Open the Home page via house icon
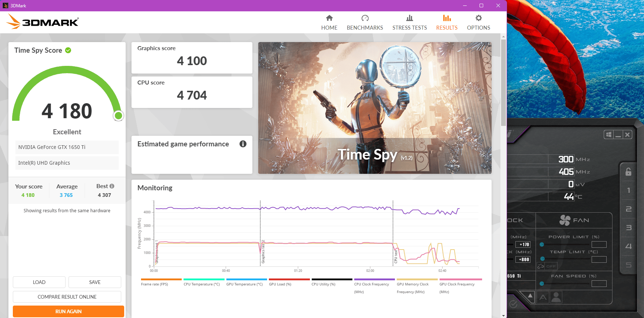The width and height of the screenshot is (644, 318). [x=329, y=18]
